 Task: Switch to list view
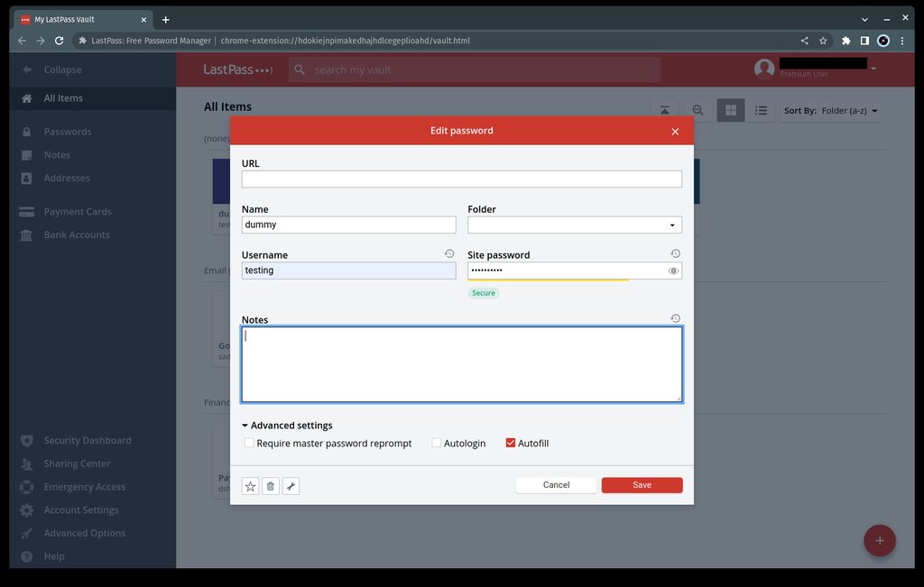click(x=761, y=110)
